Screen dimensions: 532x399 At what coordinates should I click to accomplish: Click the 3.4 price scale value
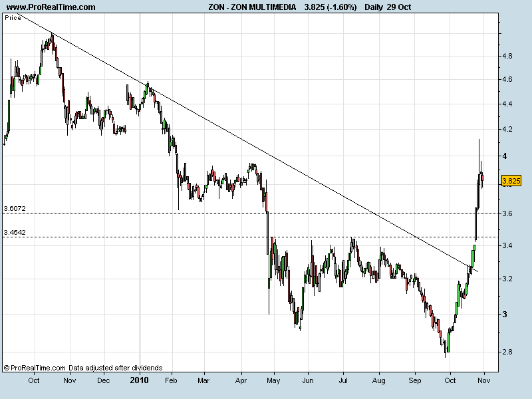click(x=507, y=245)
